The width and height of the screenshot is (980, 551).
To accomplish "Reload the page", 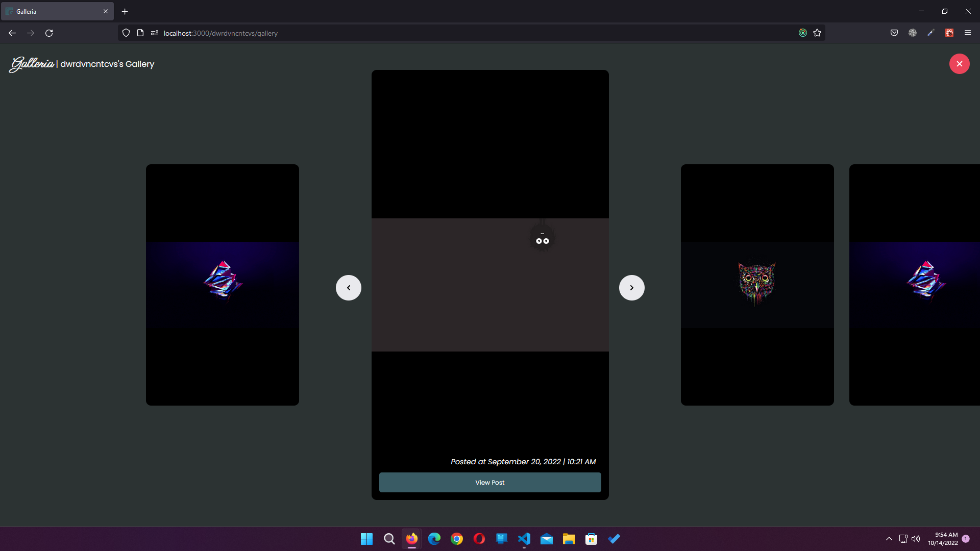I will (49, 33).
